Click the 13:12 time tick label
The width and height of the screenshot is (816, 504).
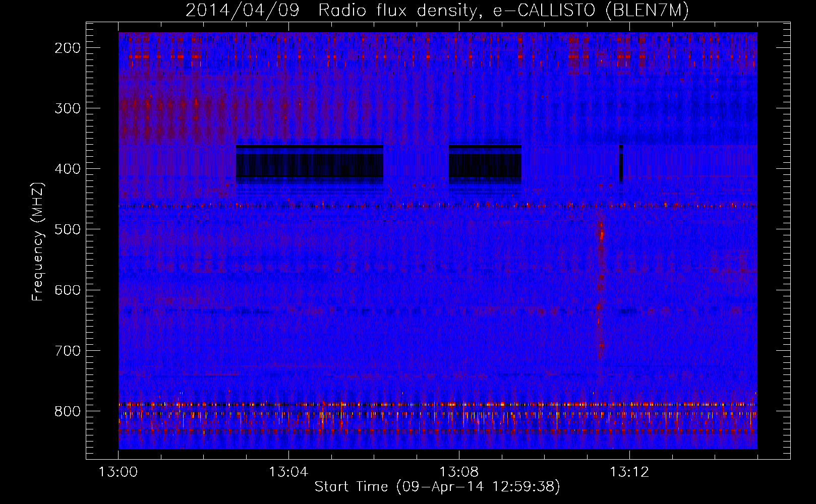629,472
